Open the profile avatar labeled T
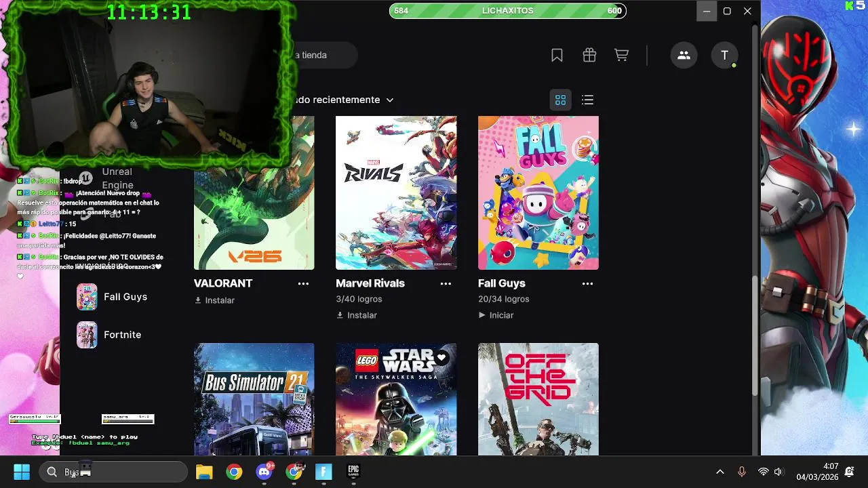 point(724,56)
